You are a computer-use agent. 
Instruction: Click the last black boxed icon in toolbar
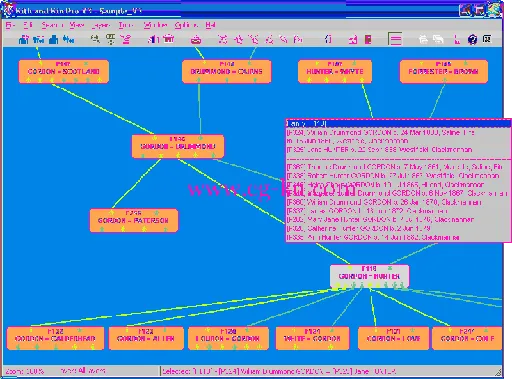click(487, 39)
